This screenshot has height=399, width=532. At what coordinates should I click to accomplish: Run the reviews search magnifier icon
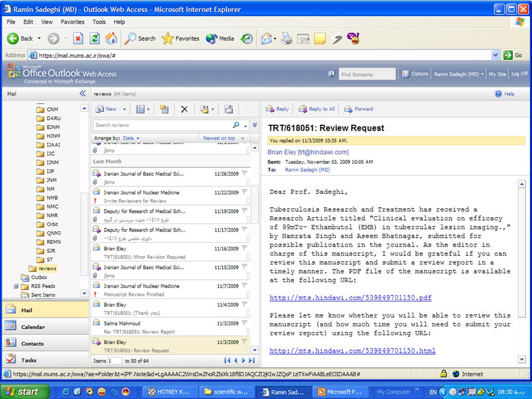coord(236,125)
